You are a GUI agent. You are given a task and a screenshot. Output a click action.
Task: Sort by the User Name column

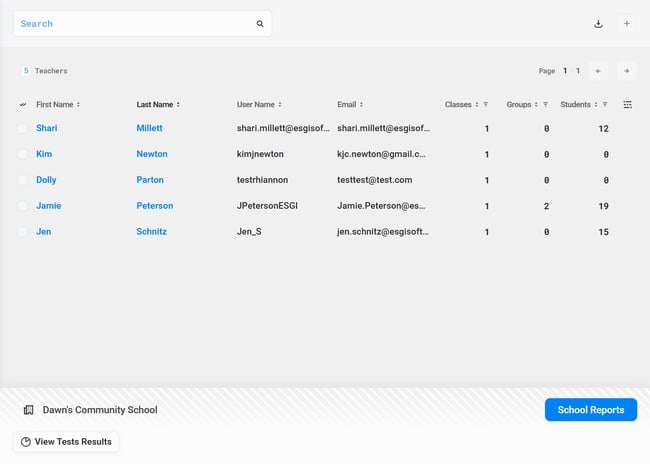pyautogui.click(x=259, y=104)
